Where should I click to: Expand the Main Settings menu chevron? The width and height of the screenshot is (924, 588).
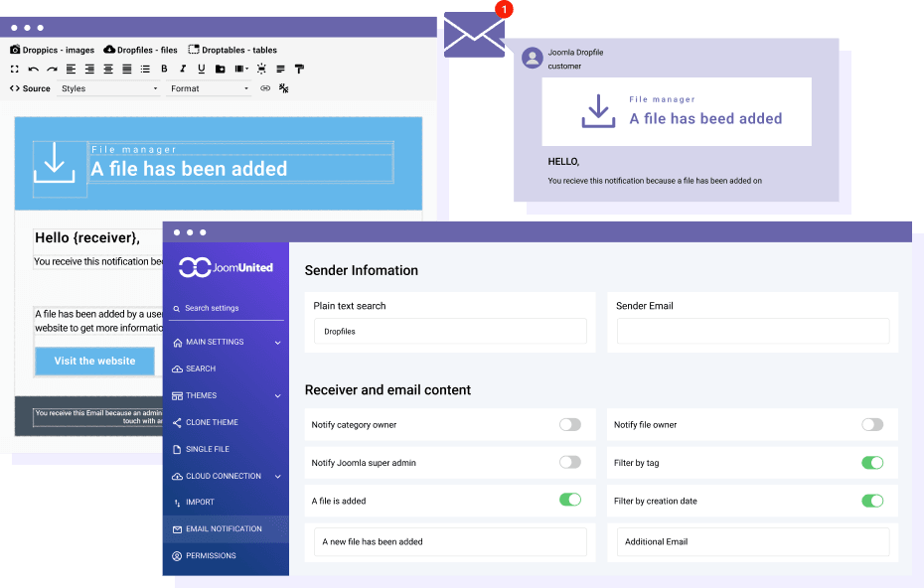[x=277, y=343]
